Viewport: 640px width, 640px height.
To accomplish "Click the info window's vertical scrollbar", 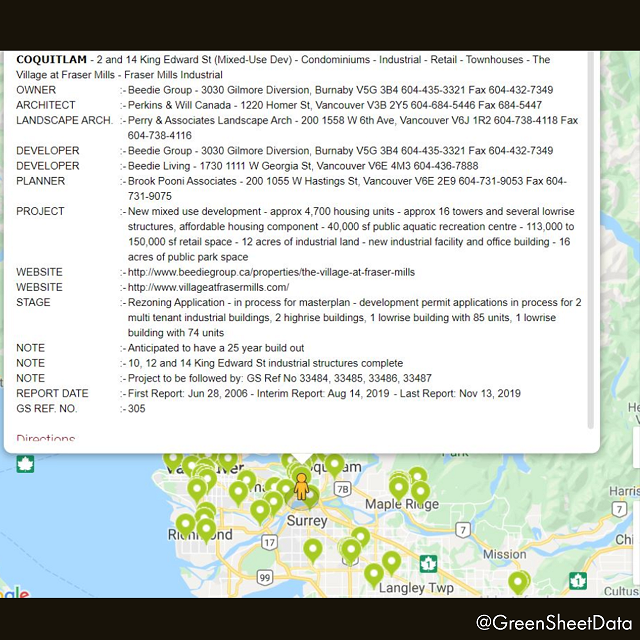I will [x=590, y=240].
